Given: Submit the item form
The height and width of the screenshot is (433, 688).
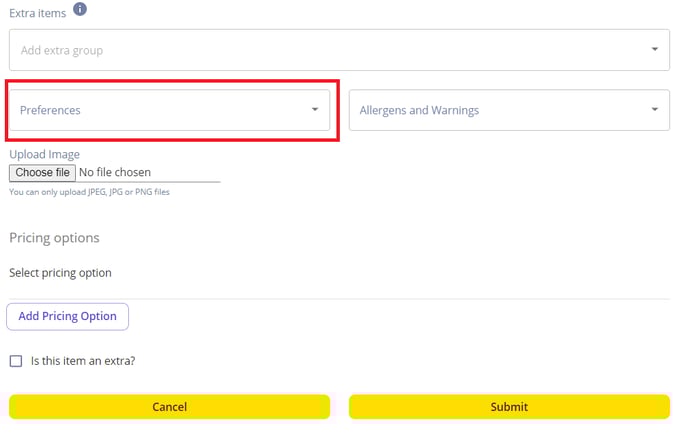Looking at the screenshot, I should [509, 407].
